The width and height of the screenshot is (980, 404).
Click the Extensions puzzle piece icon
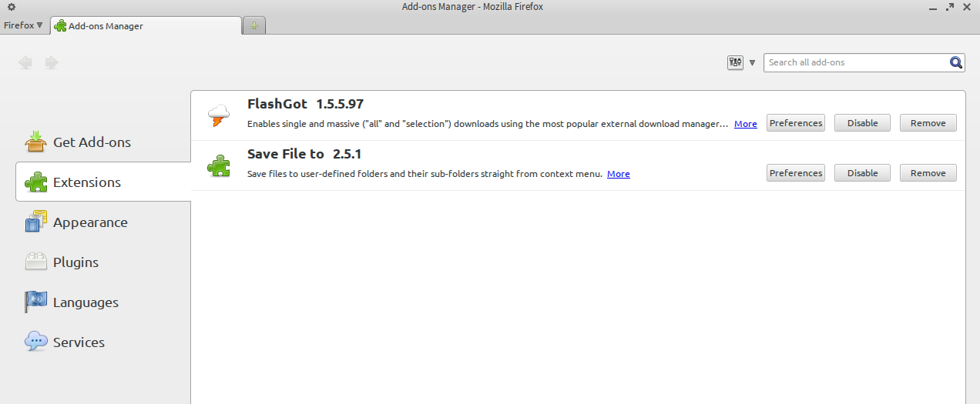pos(36,182)
